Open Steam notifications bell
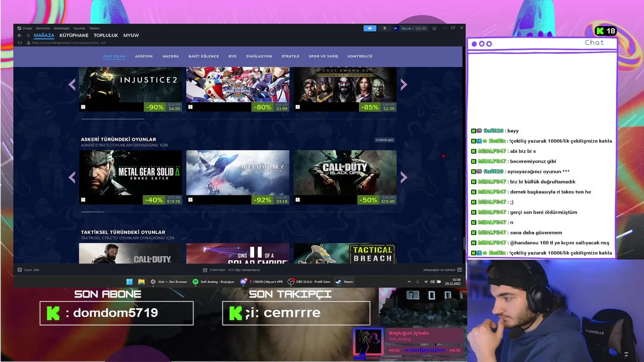The image size is (644, 362). click(x=384, y=28)
